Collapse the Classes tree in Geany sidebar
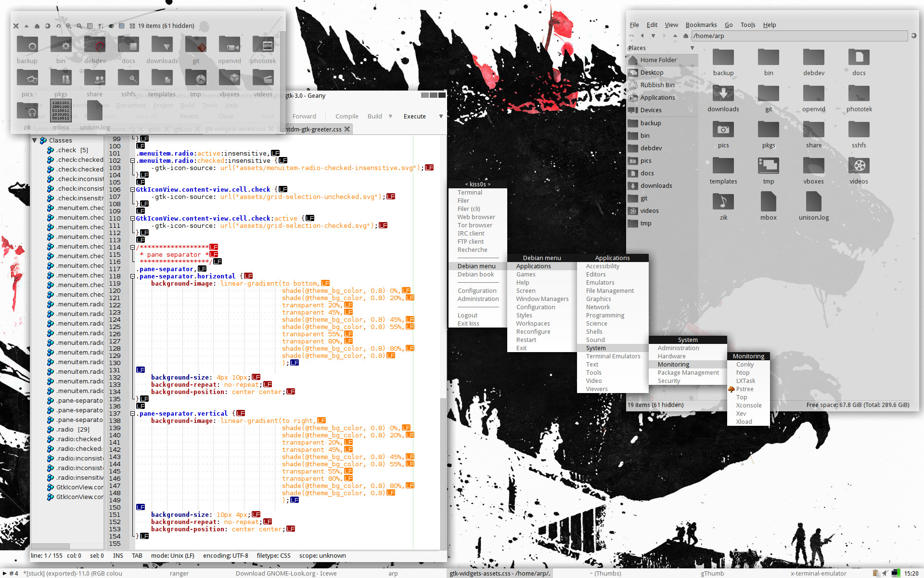 pyautogui.click(x=34, y=141)
